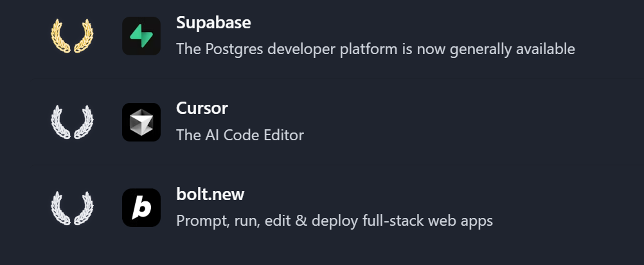Click the gold laurel wreath beside Supabase

click(72, 36)
